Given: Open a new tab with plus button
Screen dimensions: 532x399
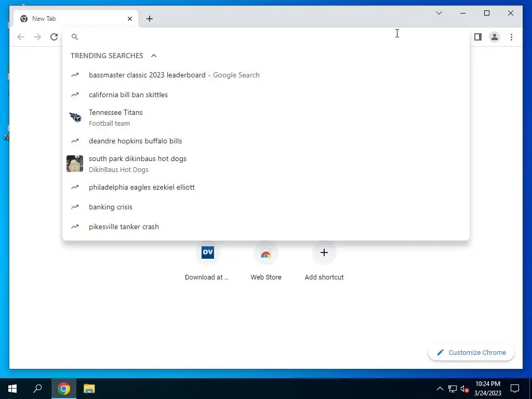Looking at the screenshot, I should (150, 19).
